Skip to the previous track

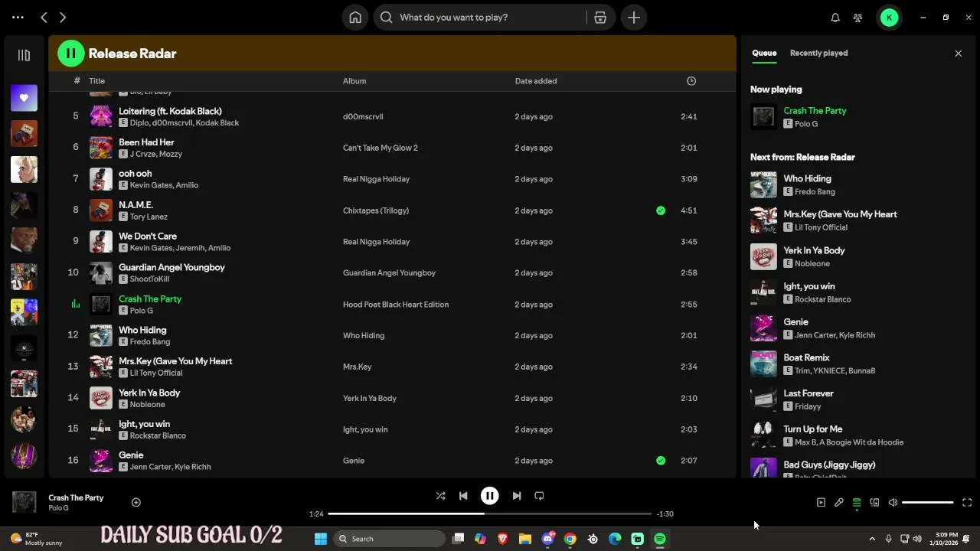[x=463, y=496]
